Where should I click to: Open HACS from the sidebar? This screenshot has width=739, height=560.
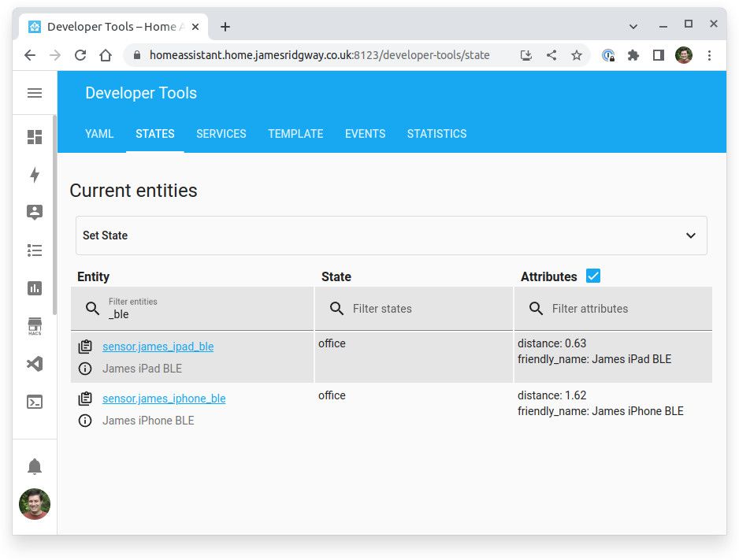[34, 325]
